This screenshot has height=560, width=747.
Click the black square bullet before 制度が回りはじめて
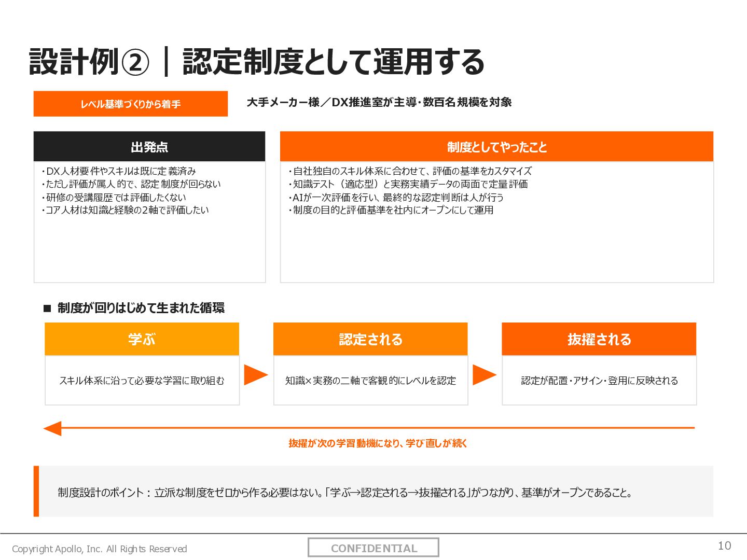[x=47, y=309]
